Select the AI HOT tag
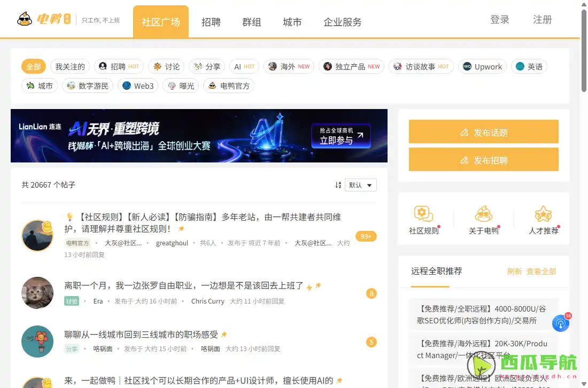Screen dimensions: 588x388 244,66
